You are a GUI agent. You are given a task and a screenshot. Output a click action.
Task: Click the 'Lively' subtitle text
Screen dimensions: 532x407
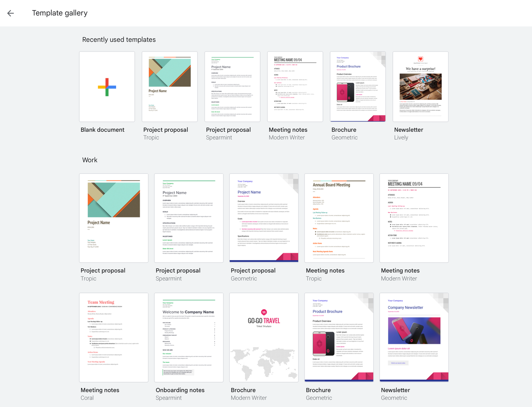pyautogui.click(x=401, y=138)
